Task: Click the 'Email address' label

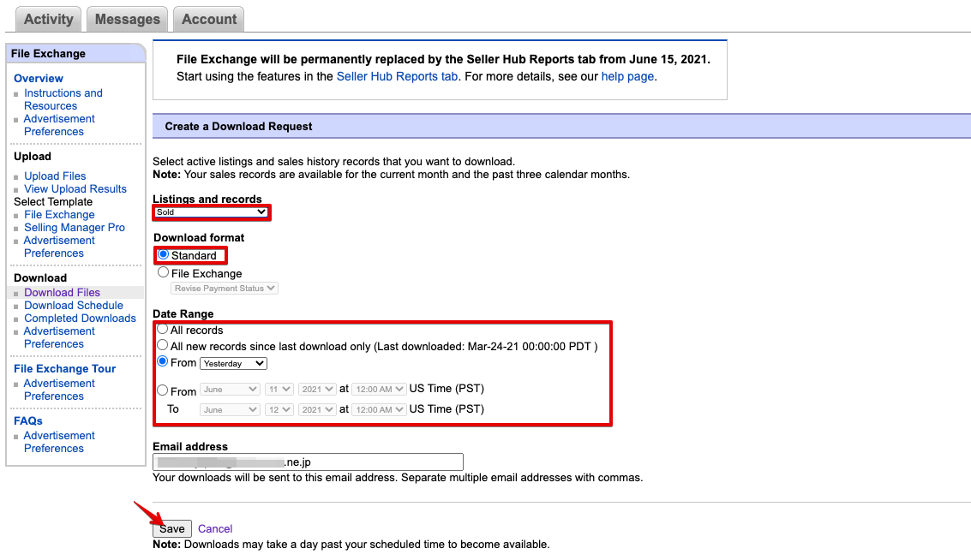Action: click(x=190, y=447)
